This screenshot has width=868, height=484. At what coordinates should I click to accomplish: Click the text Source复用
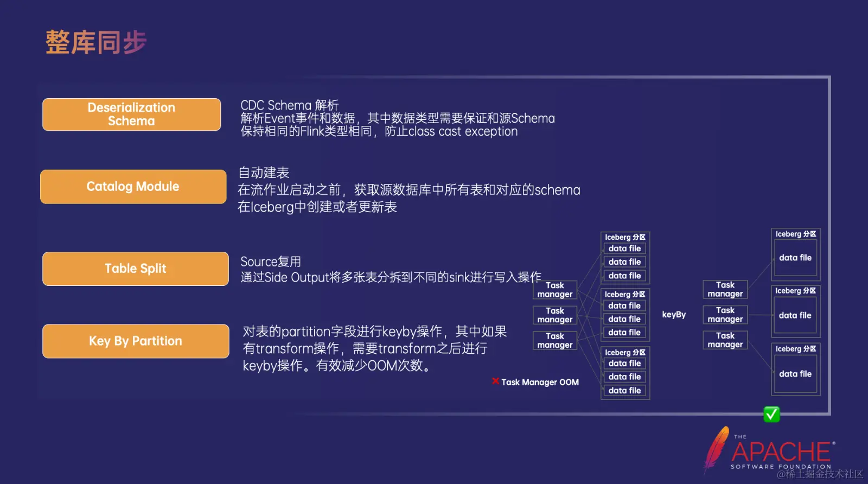click(x=271, y=262)
